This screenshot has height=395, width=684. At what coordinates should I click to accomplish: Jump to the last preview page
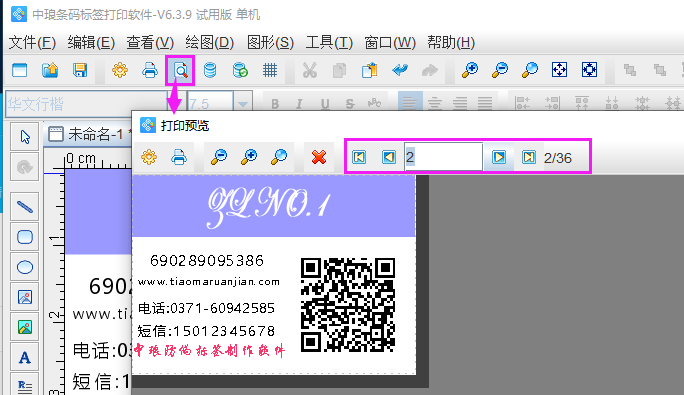pos(529,157)
